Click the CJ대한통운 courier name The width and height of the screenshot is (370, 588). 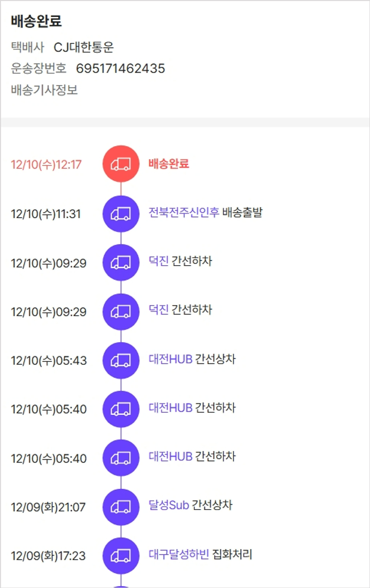(84, 47)
